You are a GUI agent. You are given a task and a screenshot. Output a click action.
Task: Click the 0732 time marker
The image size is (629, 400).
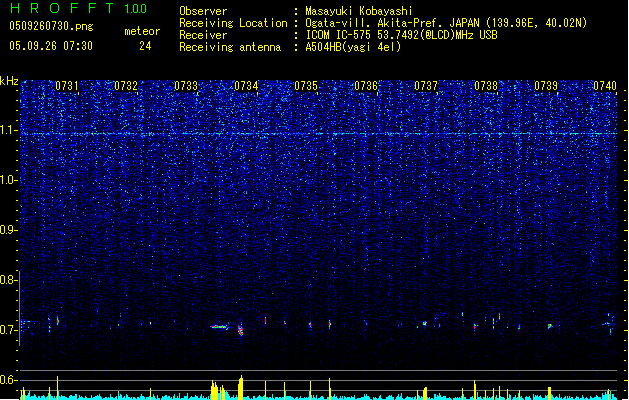(126, 86)
